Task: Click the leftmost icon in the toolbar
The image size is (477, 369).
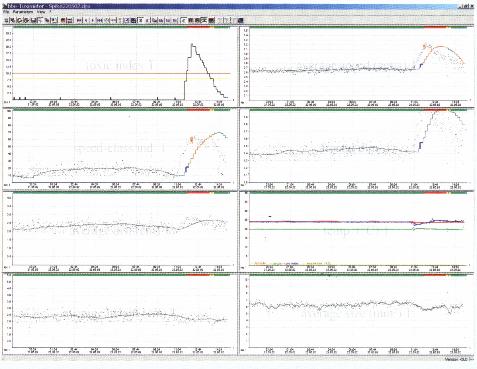Action: tap(6, 20)
